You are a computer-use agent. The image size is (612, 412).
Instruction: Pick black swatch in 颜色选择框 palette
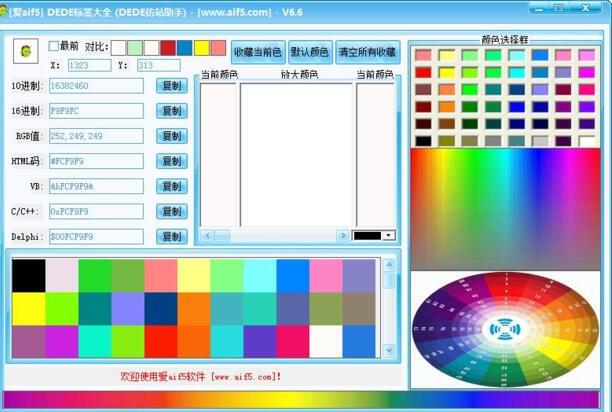[x=423, y=141]
